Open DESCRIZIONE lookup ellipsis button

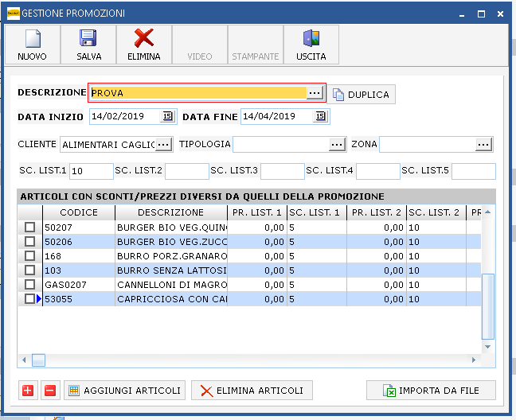[315, 93]
